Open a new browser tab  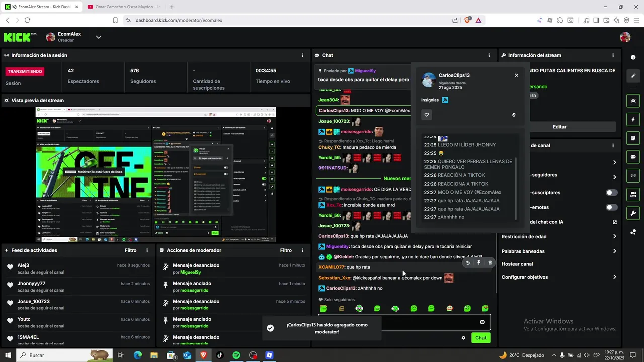[x=172, y=7]
